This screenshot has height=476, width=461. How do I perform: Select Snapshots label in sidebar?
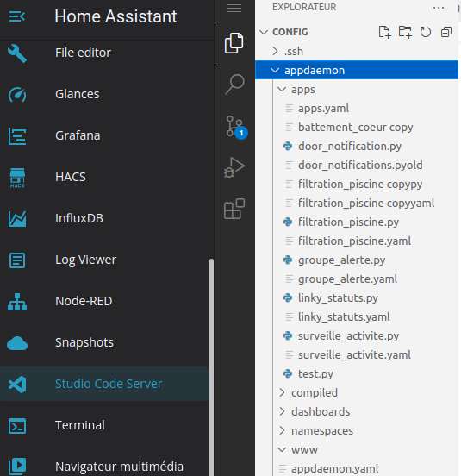(x=84, y=342)
